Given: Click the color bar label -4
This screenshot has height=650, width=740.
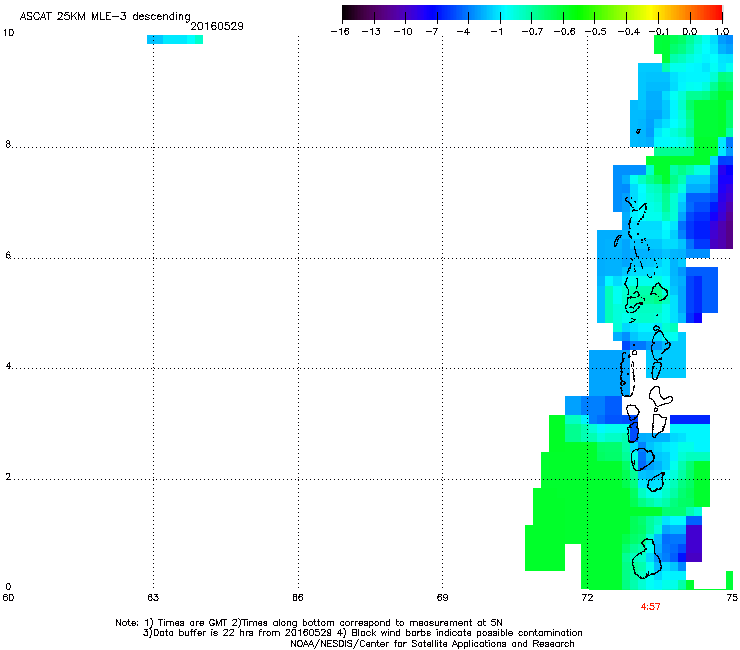Looking at the screenshot, I should pos(463,32).
